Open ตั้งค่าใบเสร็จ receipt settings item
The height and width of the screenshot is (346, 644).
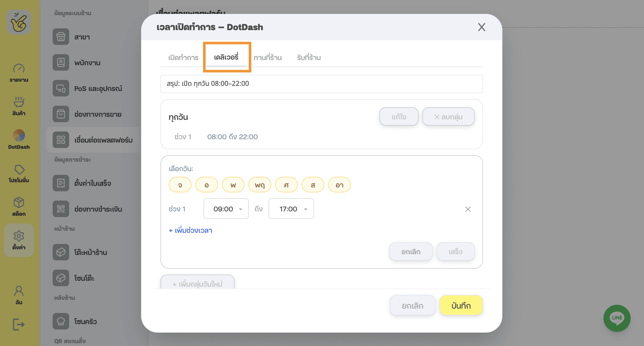(x=93, y=183)
